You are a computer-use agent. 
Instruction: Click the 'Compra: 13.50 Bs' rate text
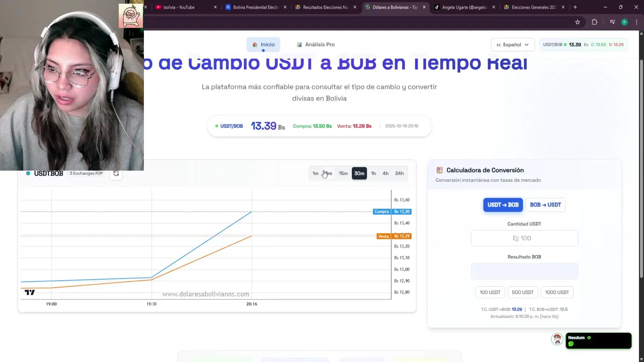tap(312, 126)
